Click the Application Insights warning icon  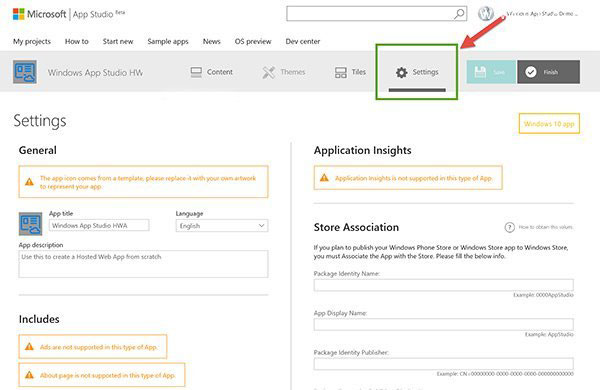click(x=324, y=178)
